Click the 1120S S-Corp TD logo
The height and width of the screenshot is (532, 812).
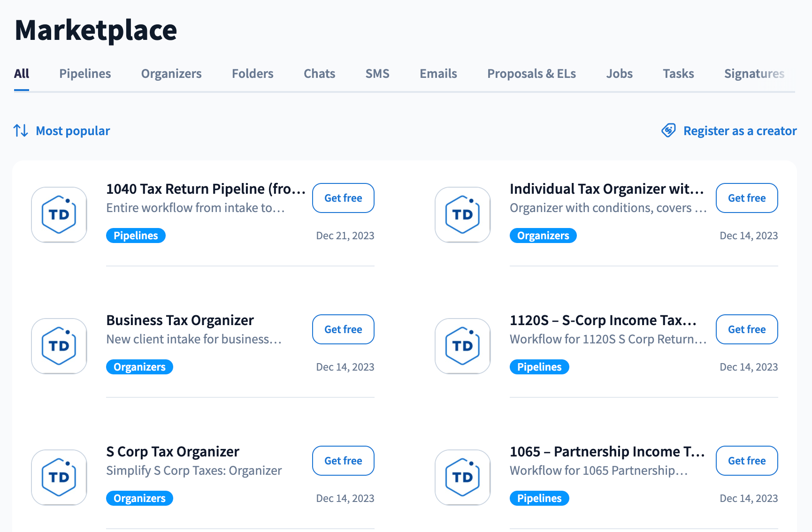463,346
